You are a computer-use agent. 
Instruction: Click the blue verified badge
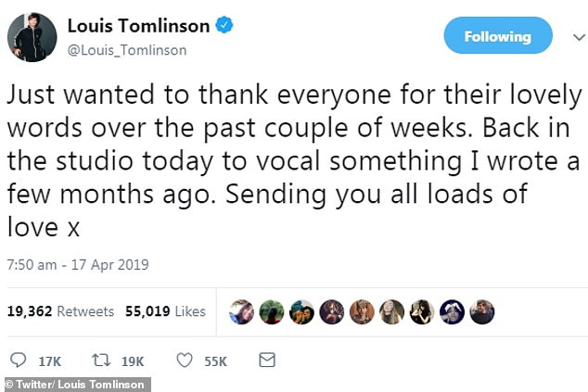(x=224, y=27)
